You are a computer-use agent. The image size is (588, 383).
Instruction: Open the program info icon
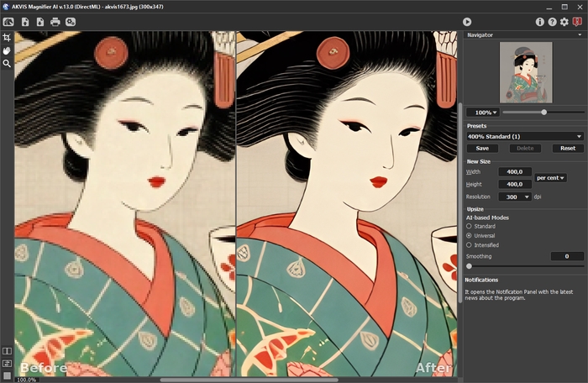click(x=539, y=22)
